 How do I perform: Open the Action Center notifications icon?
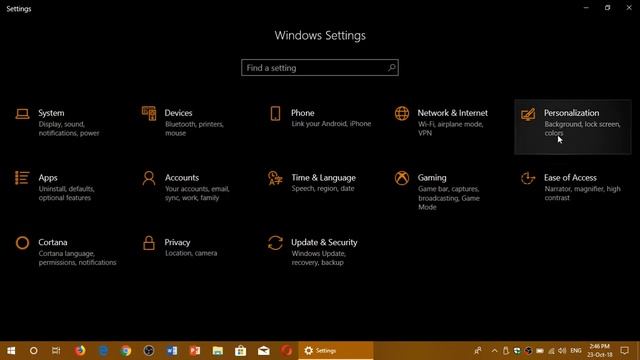coord(624,351)
